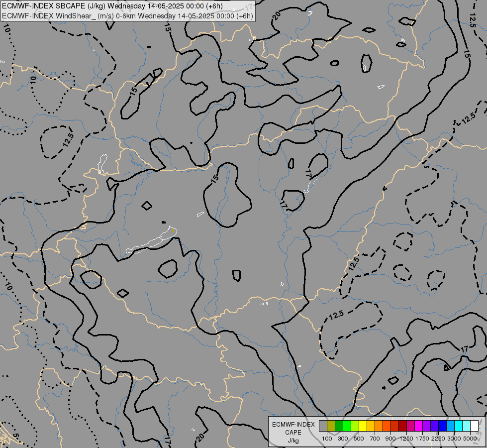Pick the lime yellow-green legend swatch
This screenshot has height=448, width=487.
[x=355, y=426]
